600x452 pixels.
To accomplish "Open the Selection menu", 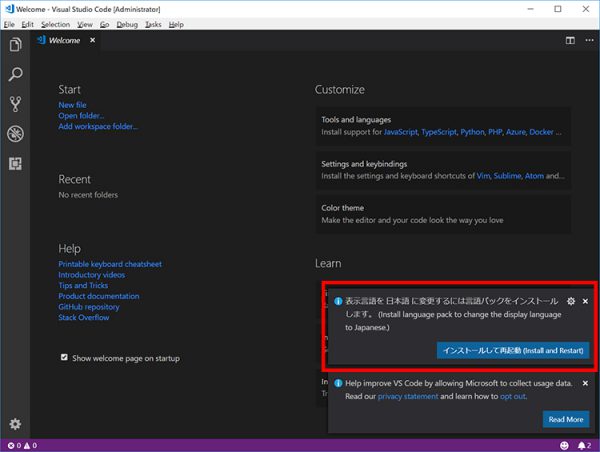I will click(x=55, y=24).
